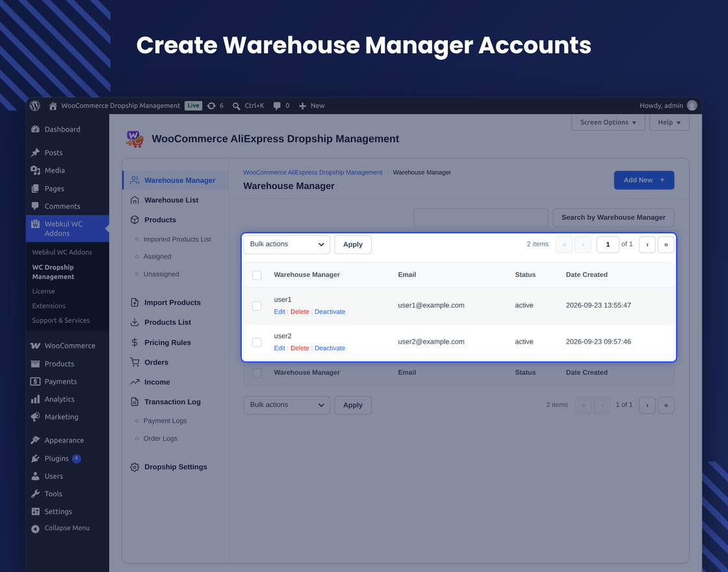Click the comments bubble icon in admin bar
The image size is (728, 572).
[277, 106]
